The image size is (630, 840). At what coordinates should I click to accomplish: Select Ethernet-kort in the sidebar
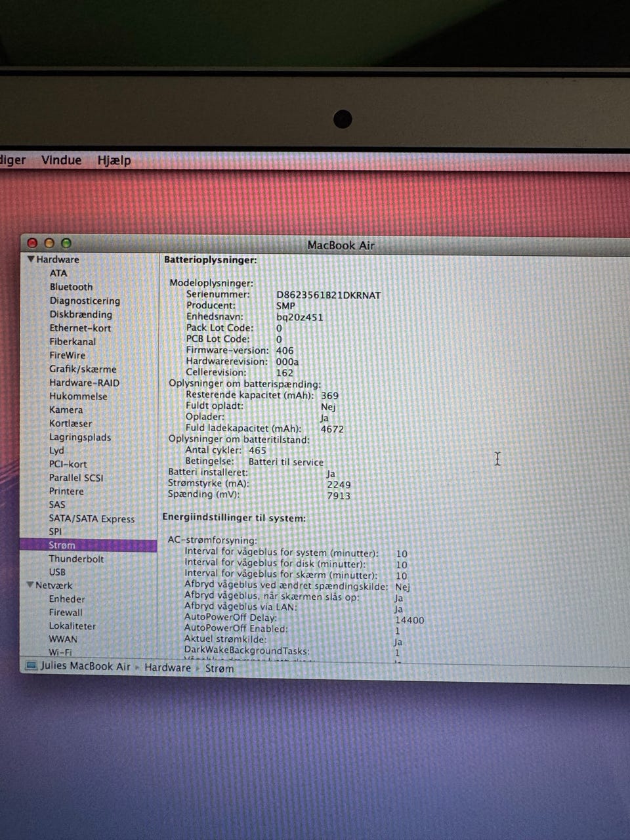(80, 328)
